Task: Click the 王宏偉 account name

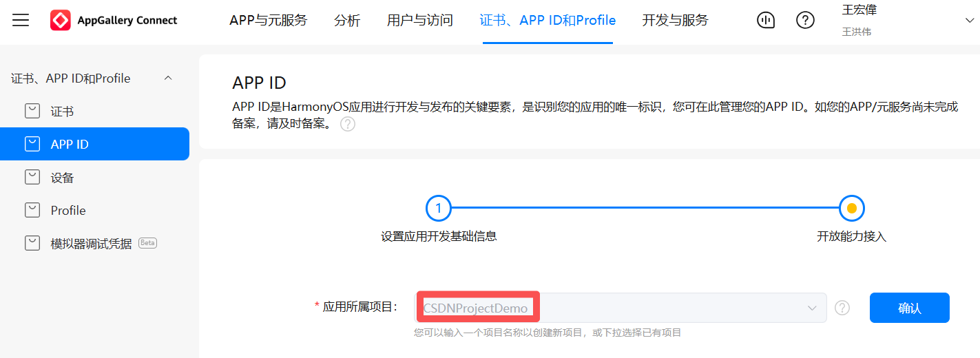Action: pos(859,10)
